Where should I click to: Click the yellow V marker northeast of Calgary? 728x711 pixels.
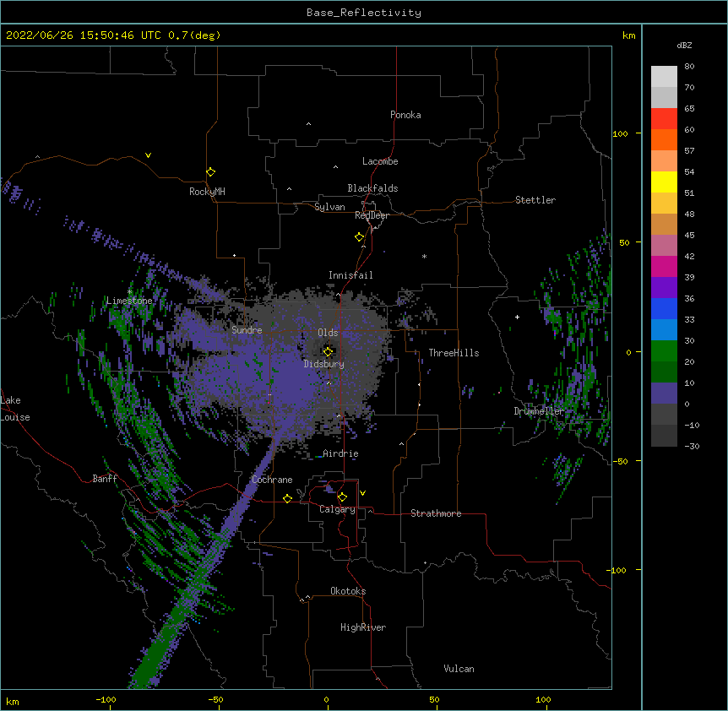pos(362,493)
